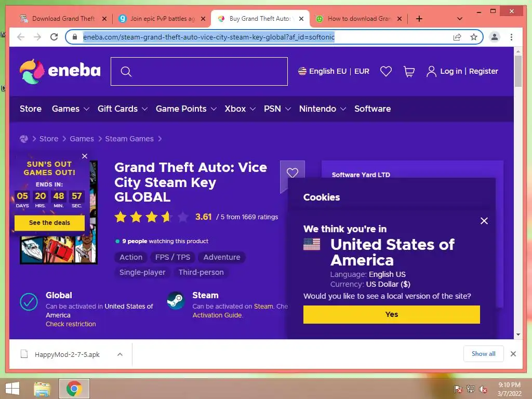Click the Games breadcrumb

82,139
